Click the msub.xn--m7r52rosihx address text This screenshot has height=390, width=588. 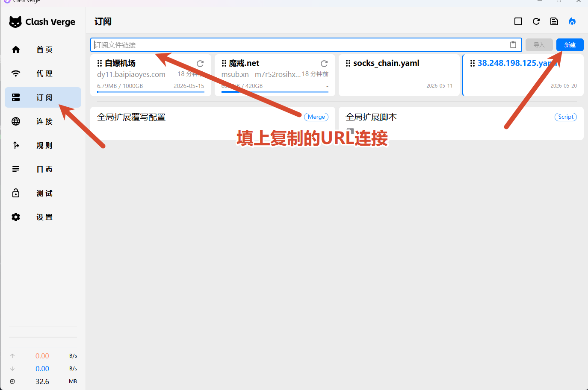(261, 74)
